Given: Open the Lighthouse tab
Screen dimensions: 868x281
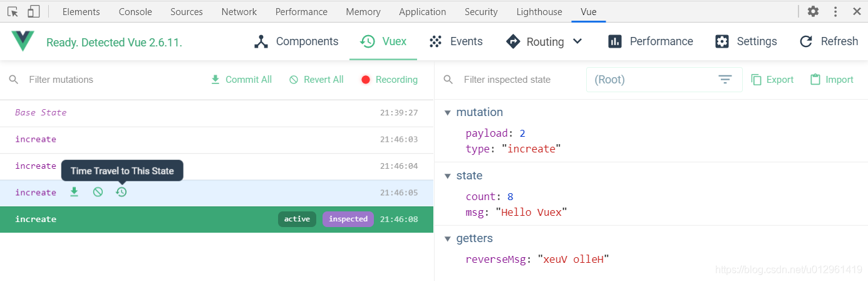Looking at the screenshot, I should point(539,12).
